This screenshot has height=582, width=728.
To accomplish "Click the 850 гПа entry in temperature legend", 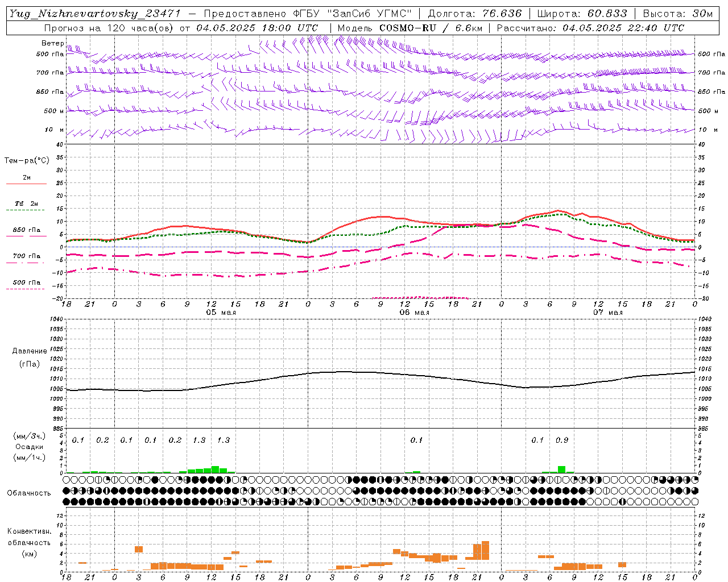I will pyautogui.click(x=27, y=230).
